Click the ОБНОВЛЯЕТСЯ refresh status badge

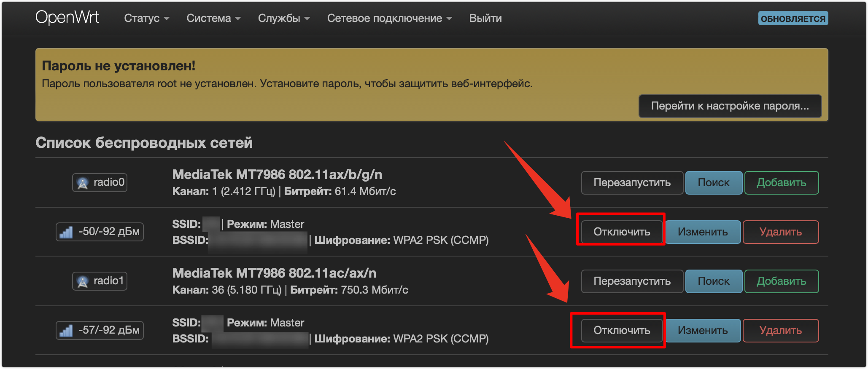[793, 19]
